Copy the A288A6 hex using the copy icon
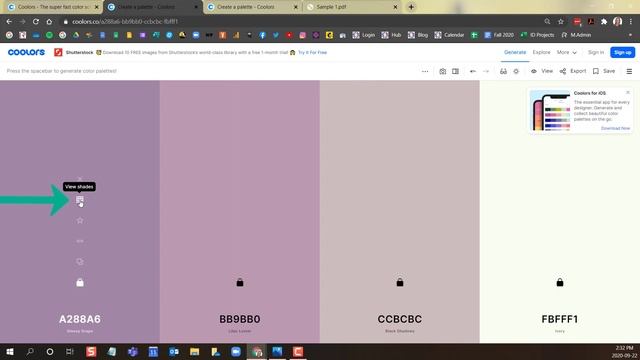 click(80, 262)
